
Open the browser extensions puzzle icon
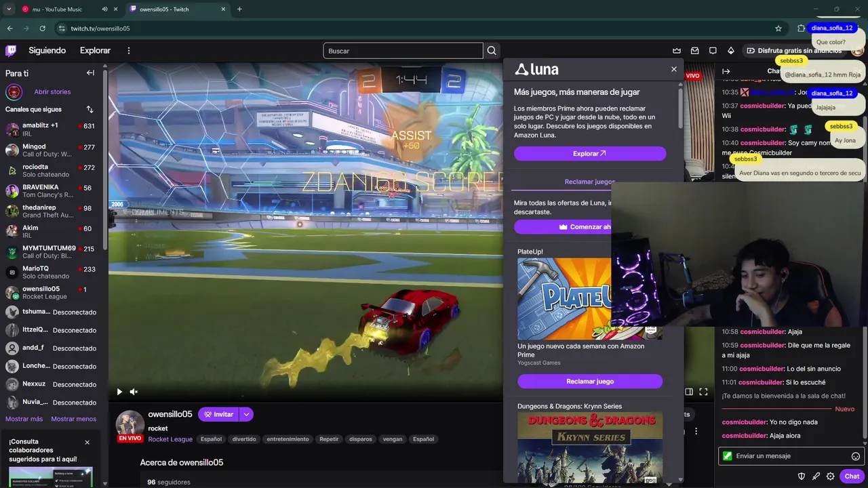(801, 28)
